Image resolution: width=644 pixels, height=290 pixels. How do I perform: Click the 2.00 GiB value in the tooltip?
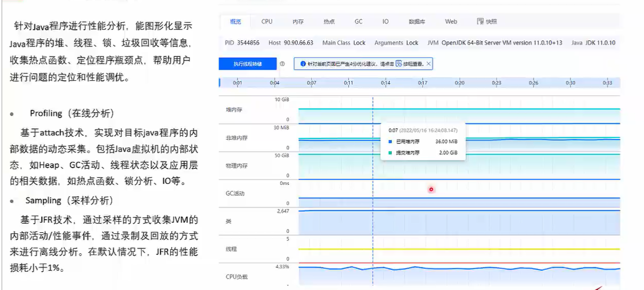pos(448,152)
